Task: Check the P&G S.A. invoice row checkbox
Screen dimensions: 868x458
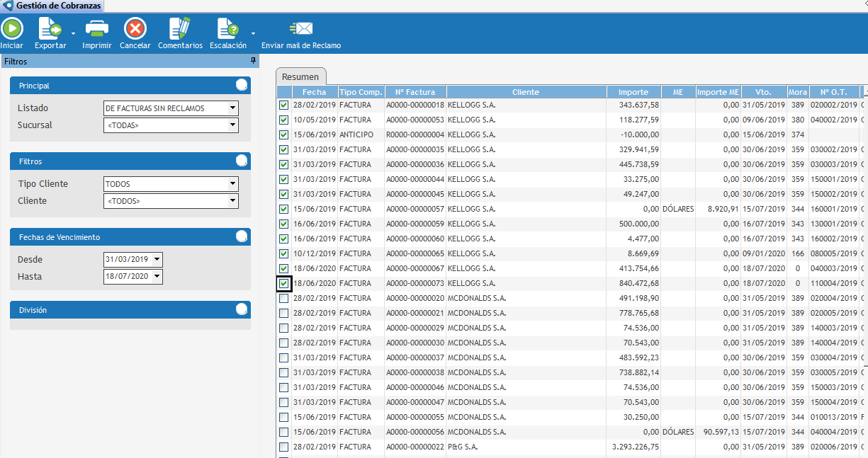Action: 284,447
